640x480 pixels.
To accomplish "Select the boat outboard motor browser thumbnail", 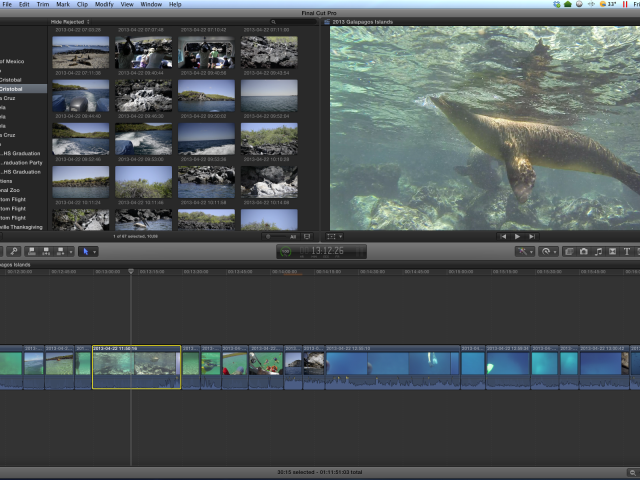I will [x=81, y=96].
